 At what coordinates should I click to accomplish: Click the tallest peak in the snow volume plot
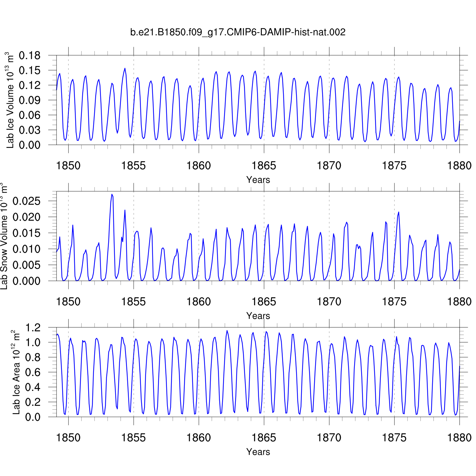click(x=112, y=194)
